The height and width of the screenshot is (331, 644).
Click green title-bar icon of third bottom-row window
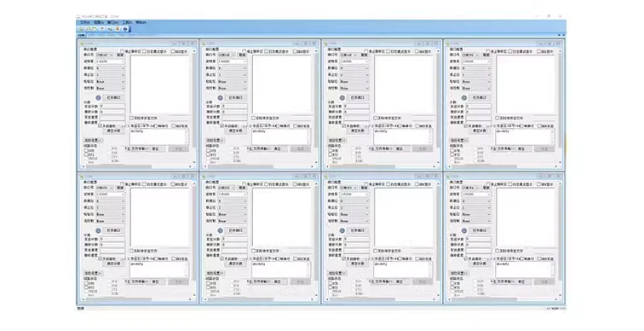click(x=326, y=176)
